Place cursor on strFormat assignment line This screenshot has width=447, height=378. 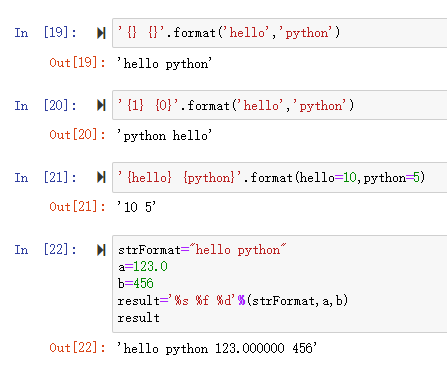[202, 250]
